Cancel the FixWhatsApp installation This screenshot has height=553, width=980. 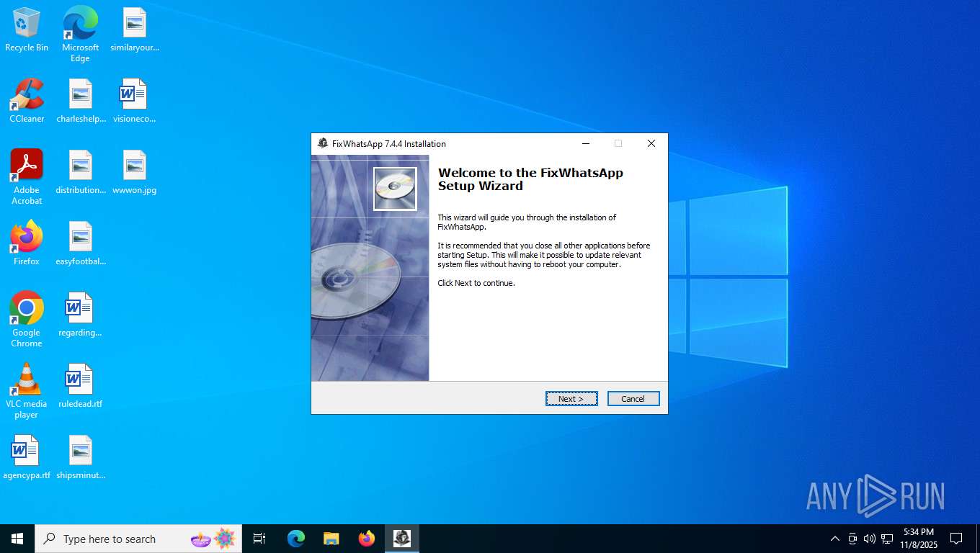(x=633, y=399)
